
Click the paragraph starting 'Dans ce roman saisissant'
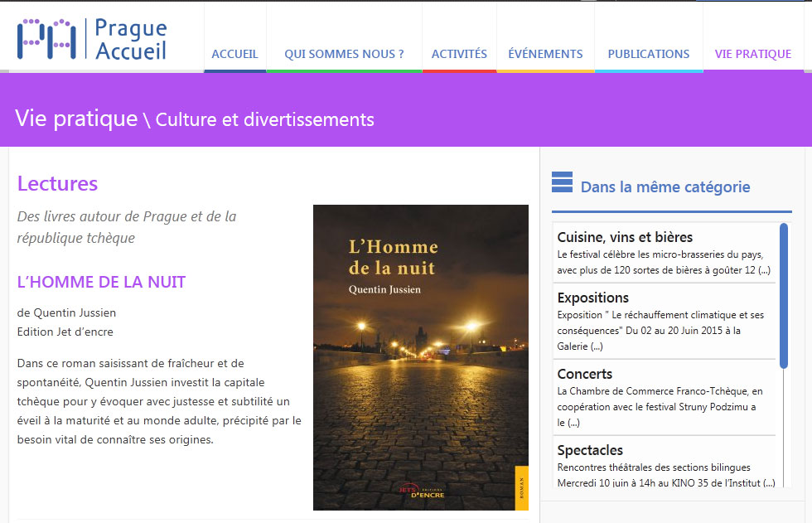click(x=159, y=401)
